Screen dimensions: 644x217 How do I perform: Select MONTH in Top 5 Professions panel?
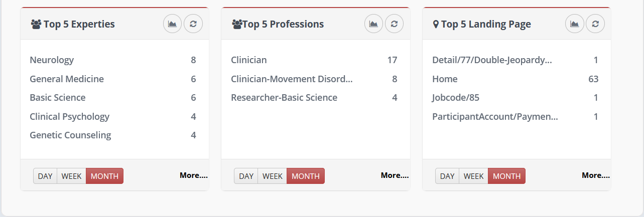point(306,176)
